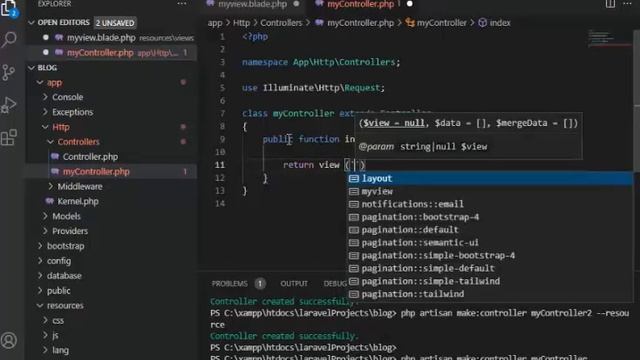Image resolution: width=640 pixels, height=360 pixels.
Task: Expand the Providers folder
Action: pos(45,231)
